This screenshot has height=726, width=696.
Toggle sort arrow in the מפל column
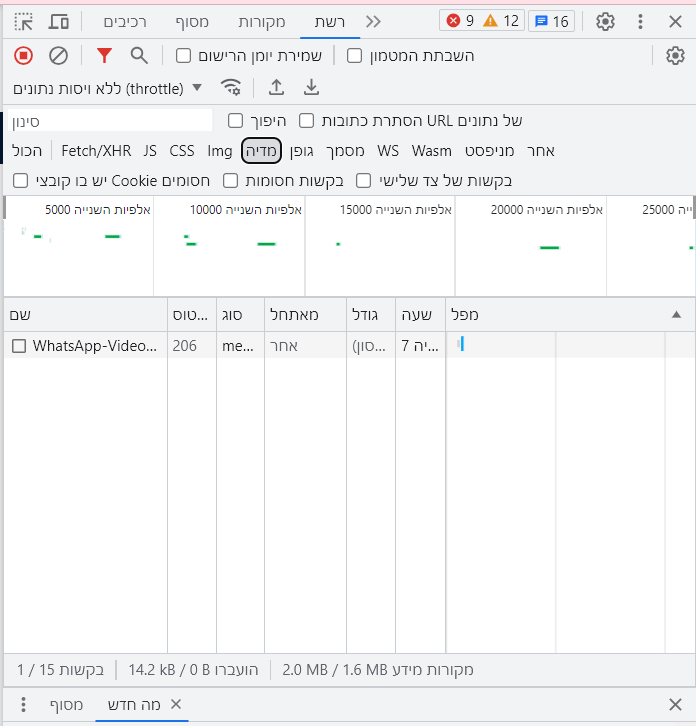pyautogui.click(x=676, y=315)
